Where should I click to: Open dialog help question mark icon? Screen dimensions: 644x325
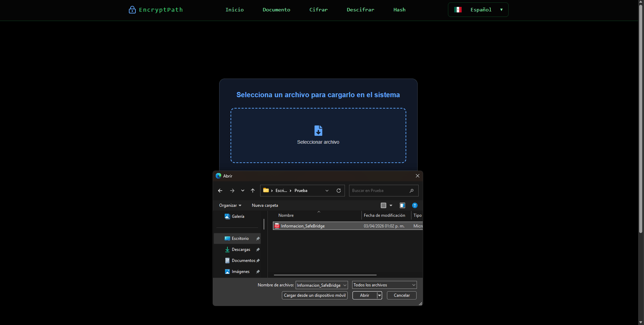pyautogui.click(x=415, y=205)
